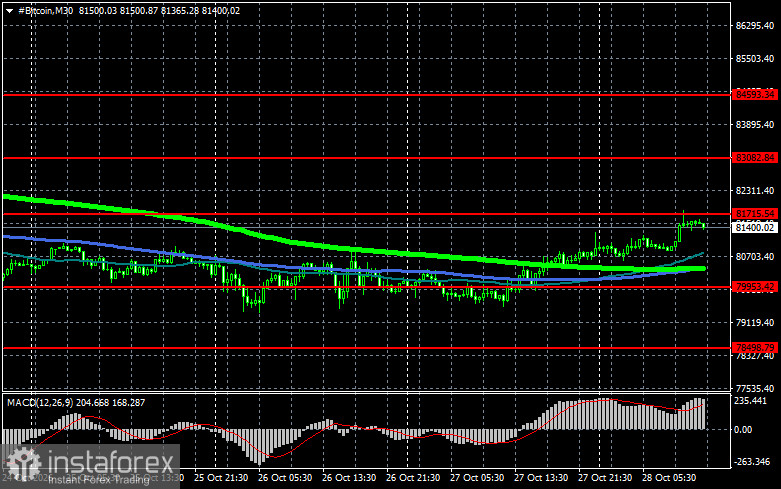Click the 28 Oct 05:30 time marker
This screenshot has width=781, height=489.
point(669,478)
